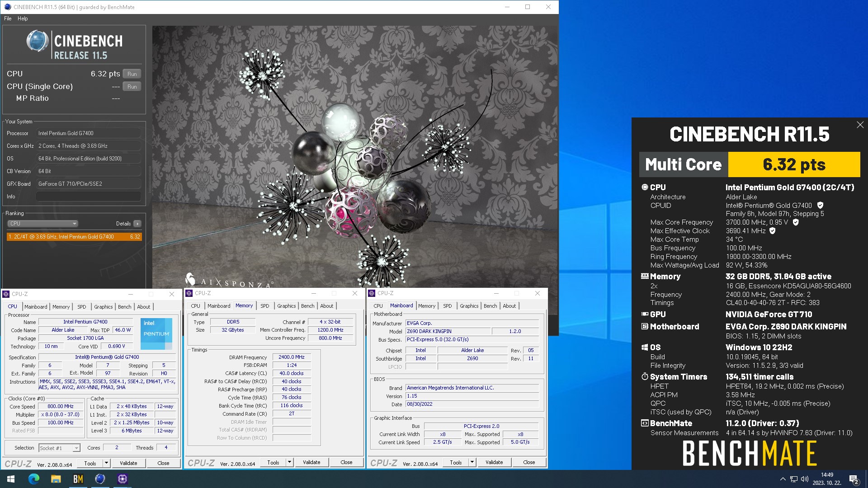Click '134,511 timer calls' in BenchMate
868x488 pixels.
(759, 377)
